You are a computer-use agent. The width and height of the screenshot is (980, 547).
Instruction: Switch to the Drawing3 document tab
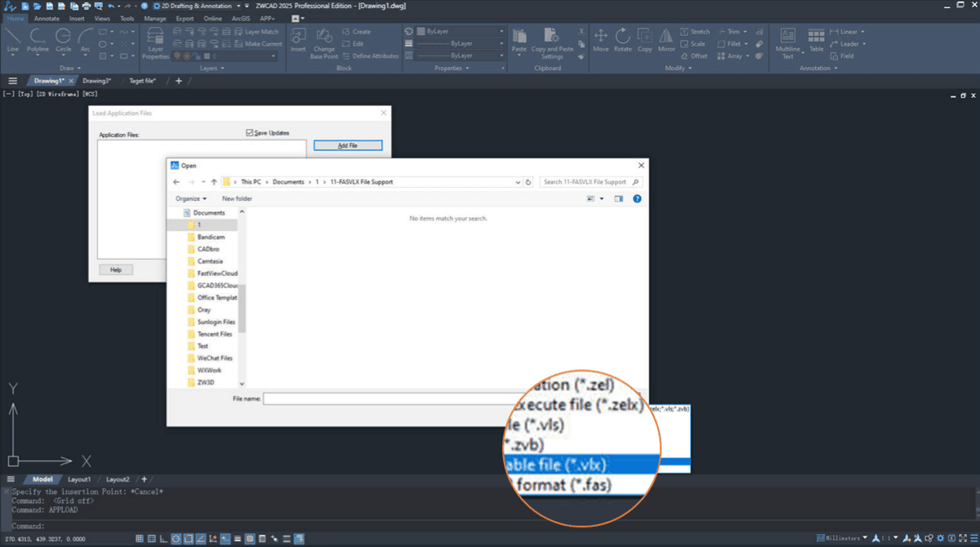[x=97, y=81]
